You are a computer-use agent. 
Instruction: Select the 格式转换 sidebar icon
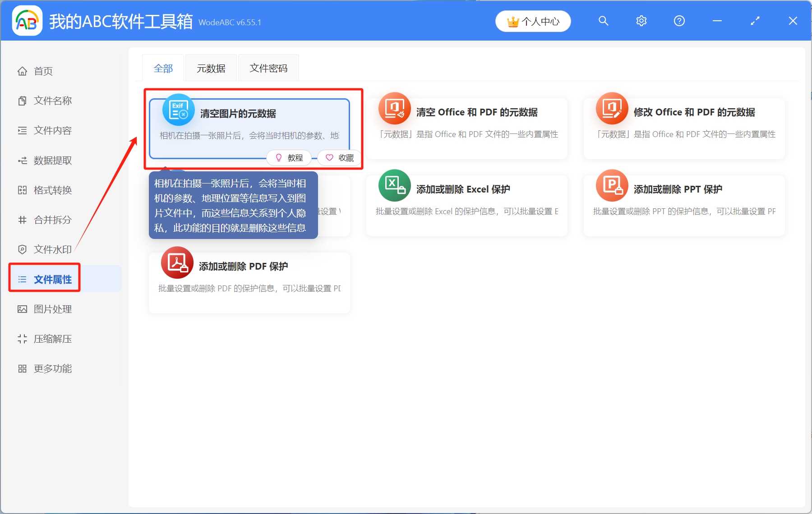(51, 190)
